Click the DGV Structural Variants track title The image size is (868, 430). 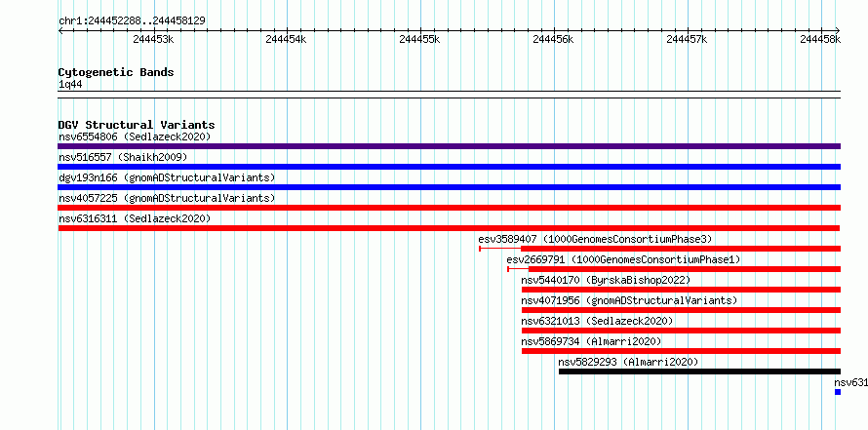click(x=137, y=125)
